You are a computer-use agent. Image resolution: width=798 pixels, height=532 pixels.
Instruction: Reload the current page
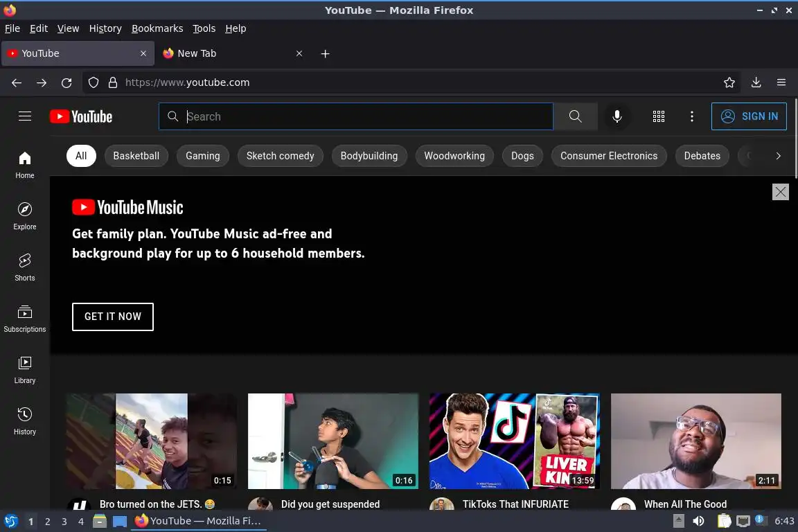point(66,82)
